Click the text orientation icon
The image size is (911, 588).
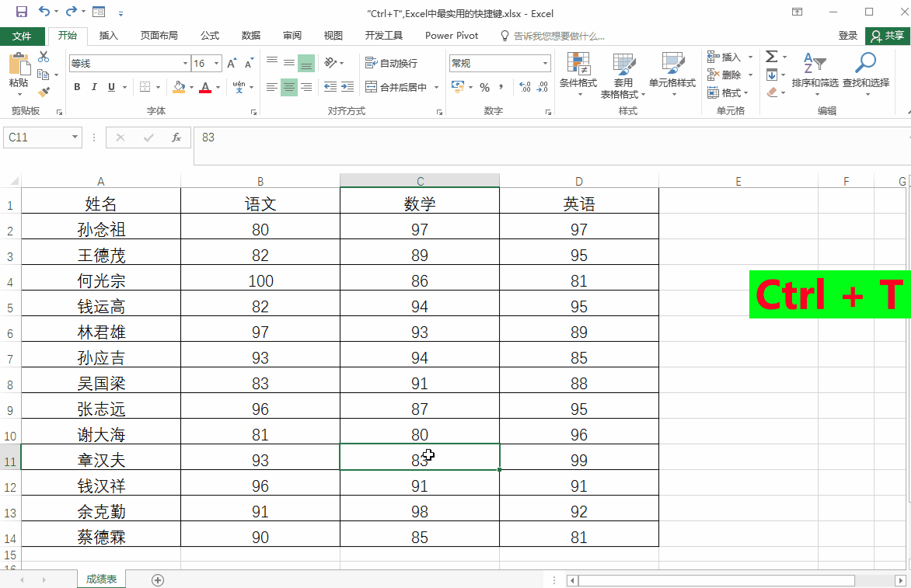(330, 62)
